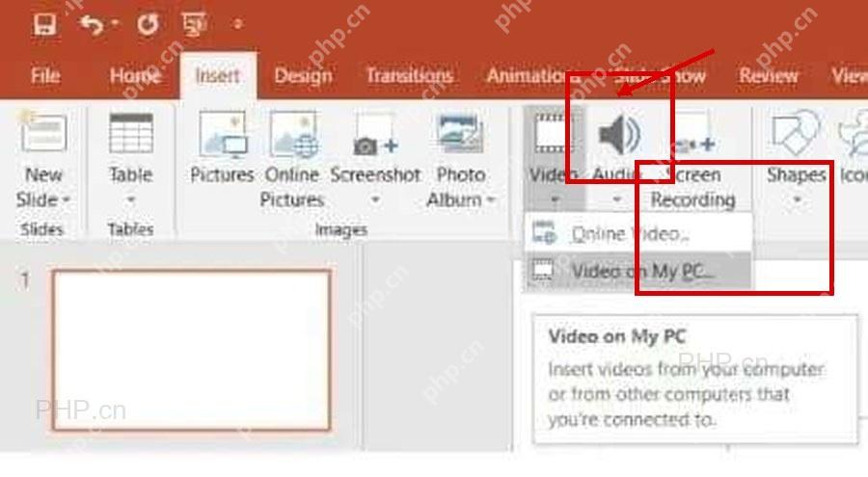Start presentation from beginning icon
The height and width of the screenshot is (477, 868).
coord(194,24)
